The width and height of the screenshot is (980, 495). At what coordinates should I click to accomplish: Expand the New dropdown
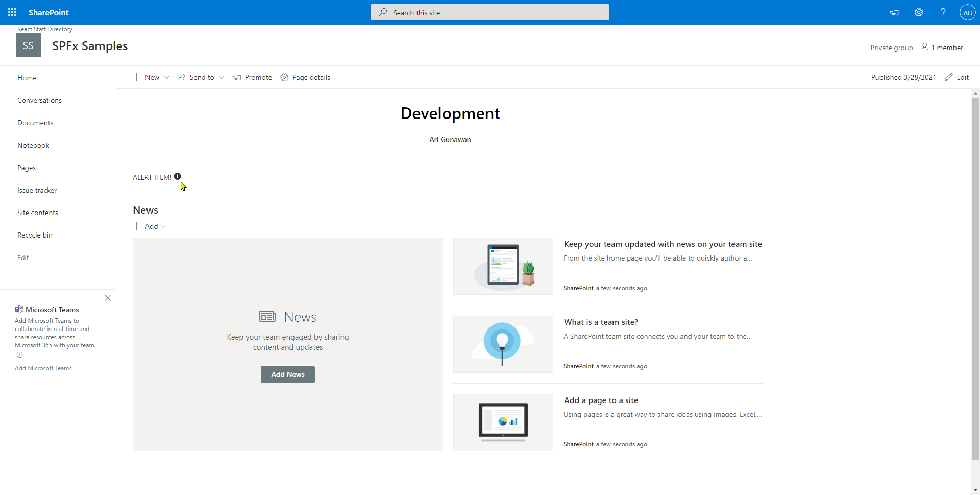click(166, 77)
